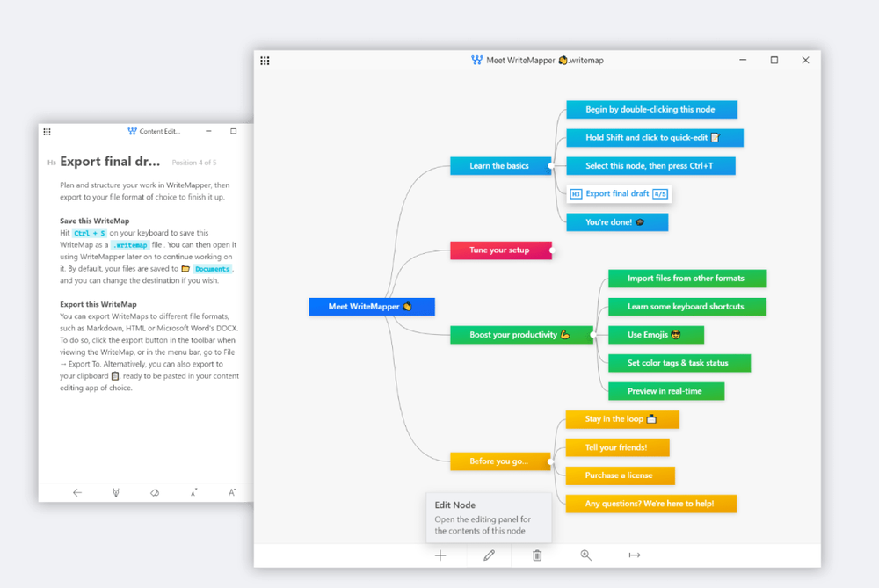Select Learn some keyboard shortcuts node
This screenshot has height=588, width=879.
(x=686, y=307)
